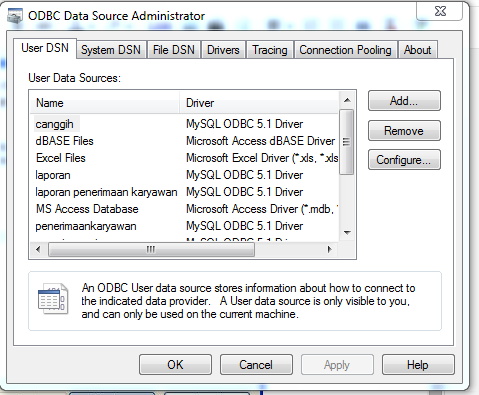This screenshot has height=395, width=479.
Task: Click the data source info icon
Action: 53,299
